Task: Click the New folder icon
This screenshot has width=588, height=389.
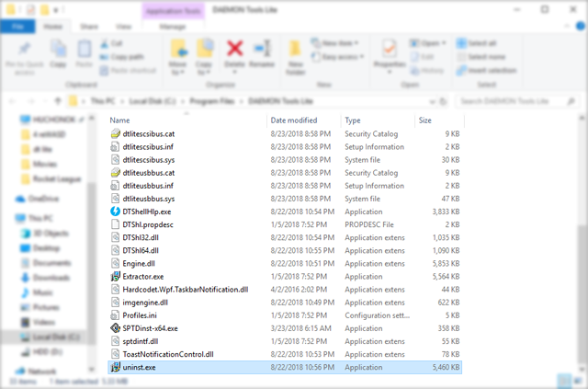Action: point(295,50)
